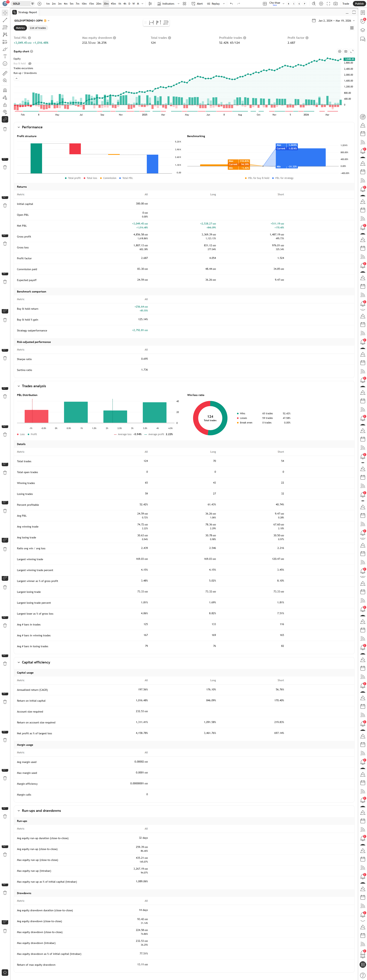
Task: Open the indicator templates grid icon
Action: point(184,4)
